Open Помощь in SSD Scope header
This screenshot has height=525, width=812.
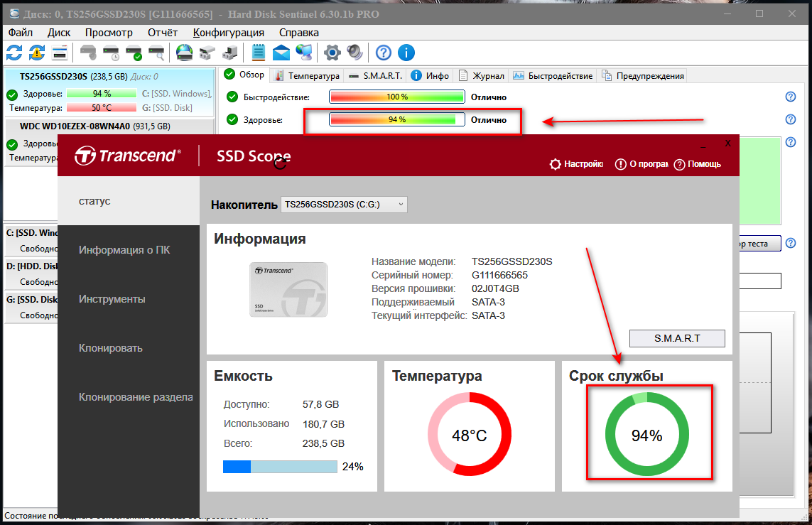click(698, 164)
